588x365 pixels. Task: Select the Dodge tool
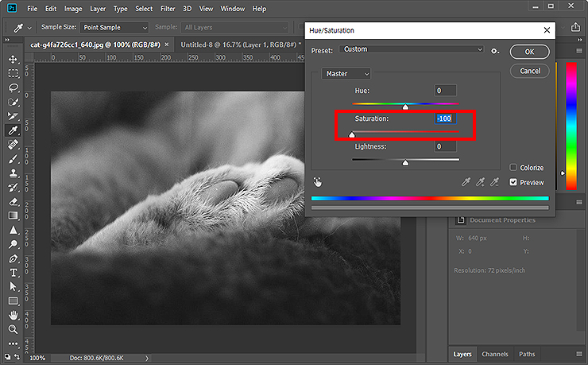[14, 244]
